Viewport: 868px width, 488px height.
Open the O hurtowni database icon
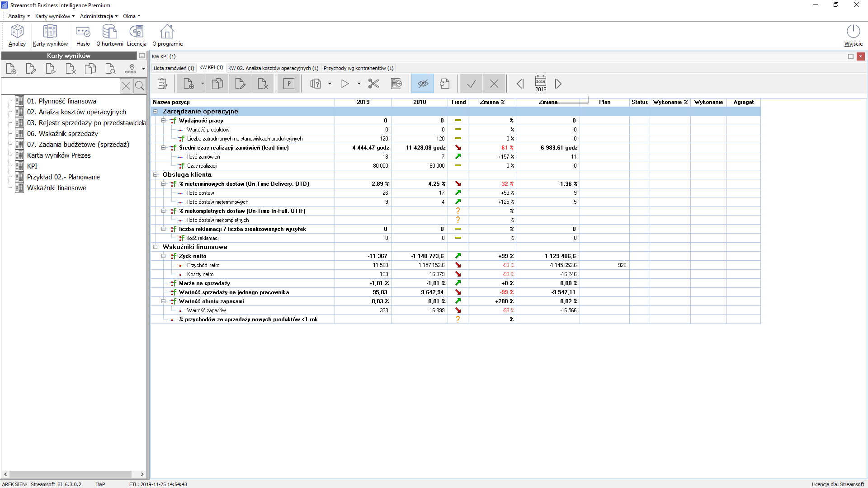point(110,35)
